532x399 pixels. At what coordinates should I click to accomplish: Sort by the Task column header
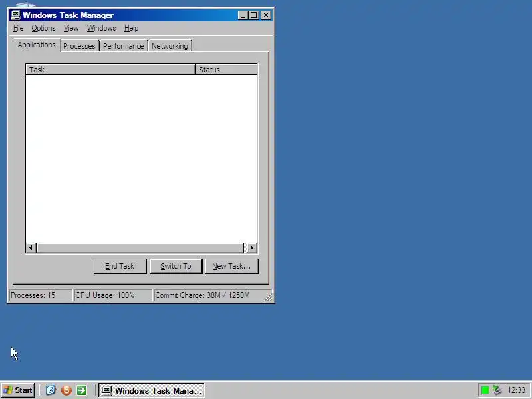110,70
